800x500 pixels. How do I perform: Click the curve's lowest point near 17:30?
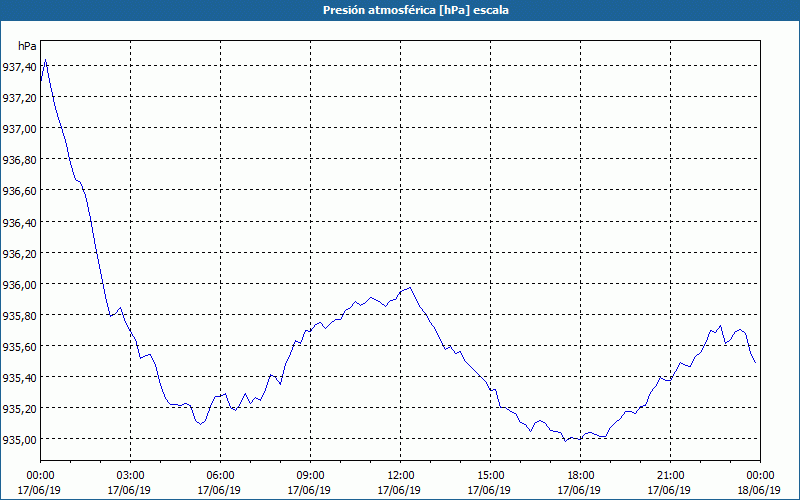[x=565, y=441]
